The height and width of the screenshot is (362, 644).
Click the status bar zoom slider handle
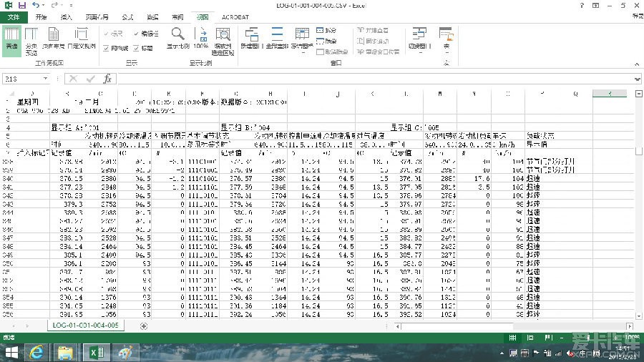pyautogui.click(x=589, y=338)
